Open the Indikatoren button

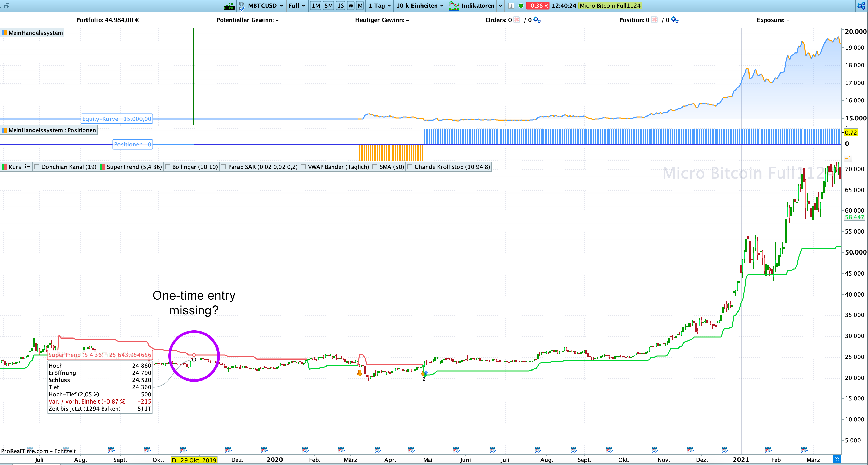tap(478, 6)
